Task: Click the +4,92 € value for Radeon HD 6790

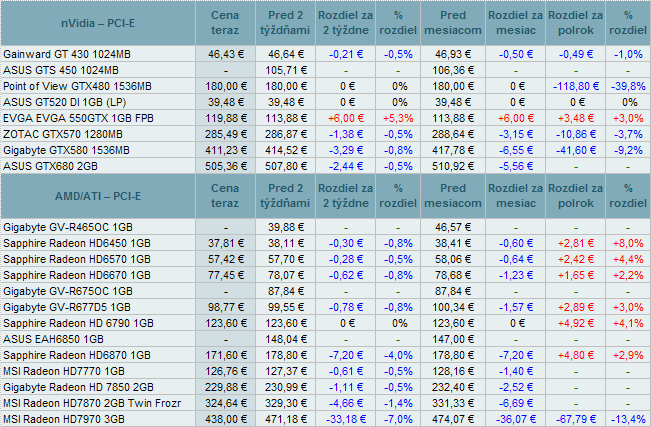Action: 576,323
